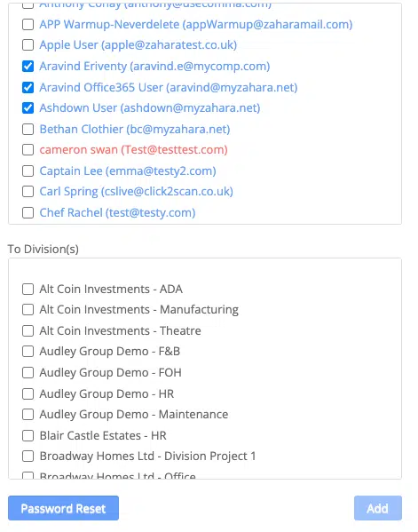Check Alt Coin Investments - ADA division

28,289
